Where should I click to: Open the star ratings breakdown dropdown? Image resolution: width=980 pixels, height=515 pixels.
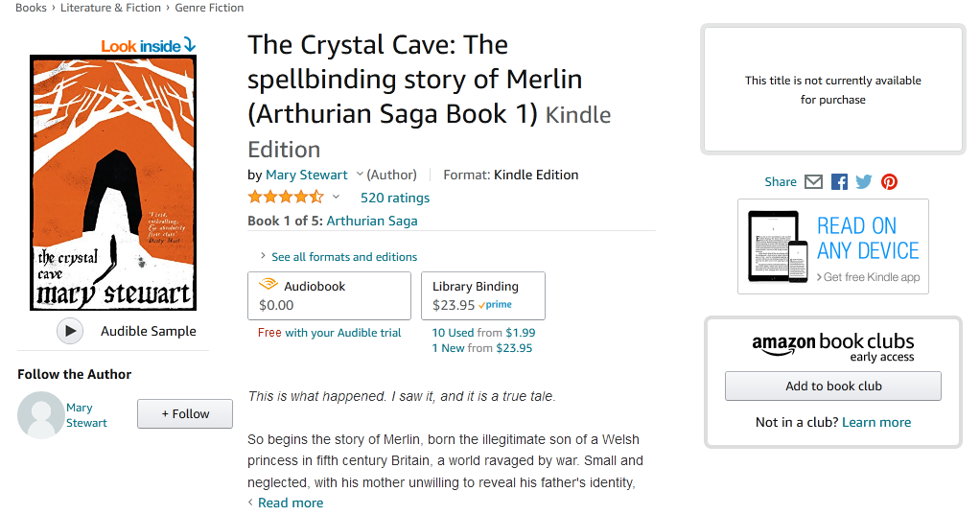pyautogui.click(x=336, y=198)
